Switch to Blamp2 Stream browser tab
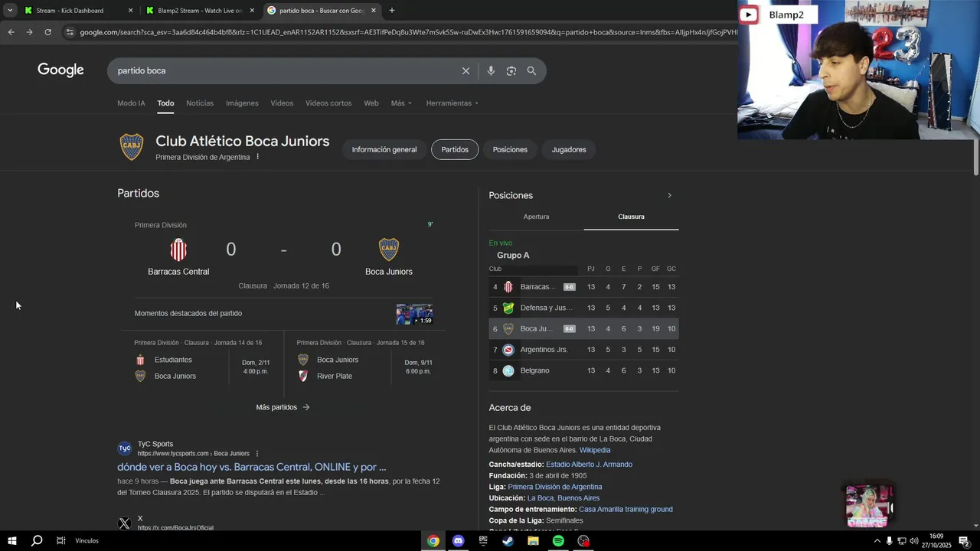The width and height of the screenshot is (980, 551). pyautogui.click(x=199, y=11)
